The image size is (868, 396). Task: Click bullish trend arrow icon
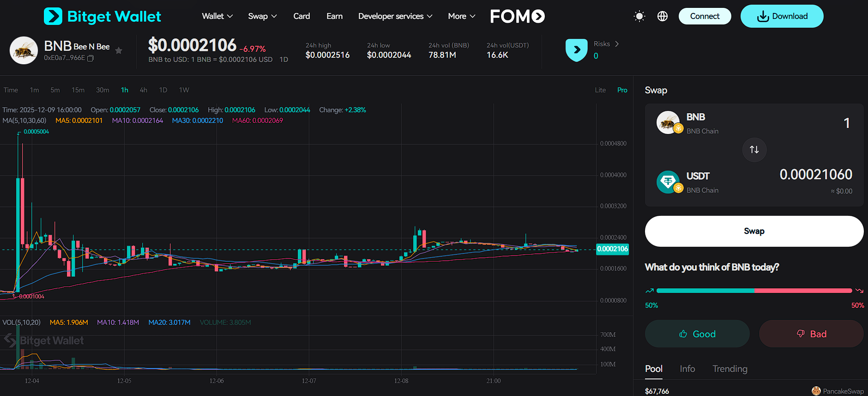click(650, 291)
